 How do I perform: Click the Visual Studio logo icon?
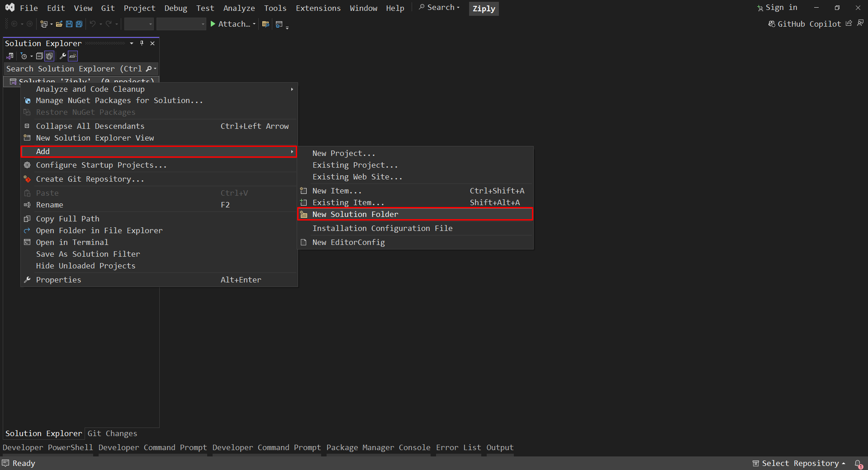coord(10,8)
